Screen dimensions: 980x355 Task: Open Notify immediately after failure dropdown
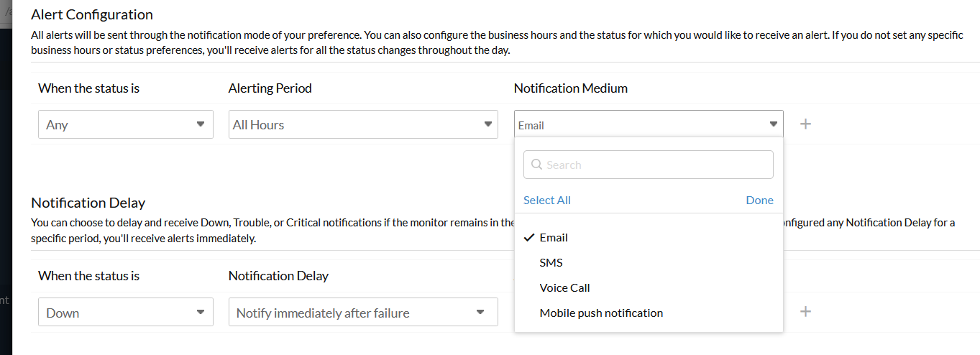[x=363, y=313]
